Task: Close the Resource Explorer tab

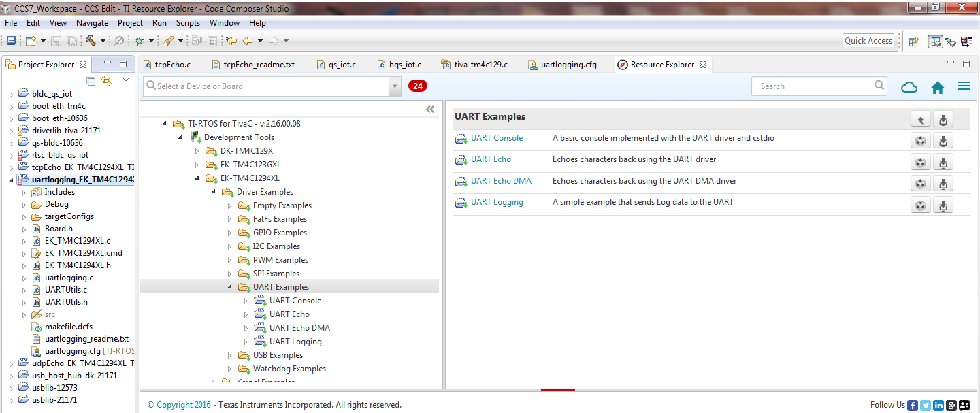Action: (703, 65)
